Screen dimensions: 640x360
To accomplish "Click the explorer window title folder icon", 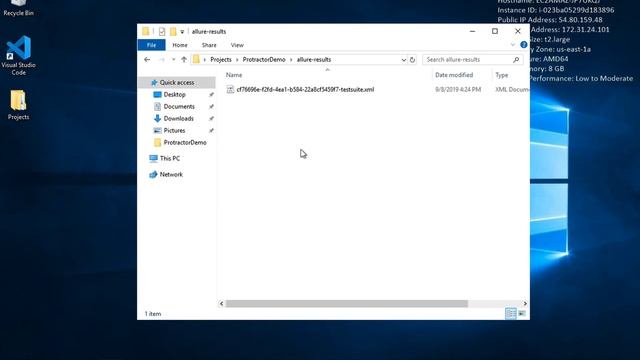I will point(146,31).
